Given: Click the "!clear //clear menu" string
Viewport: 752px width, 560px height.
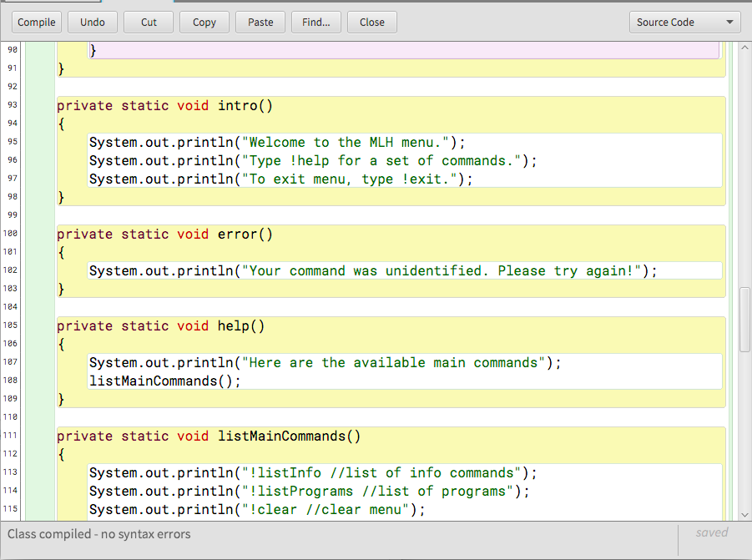Looking at the screenshot, I should (x=326, y=509).
